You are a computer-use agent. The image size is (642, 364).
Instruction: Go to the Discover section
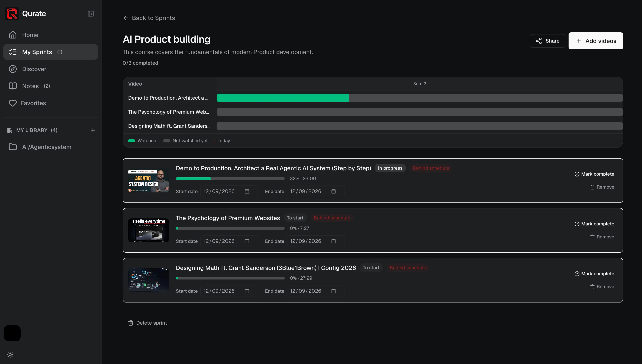(x=51, y=69)
